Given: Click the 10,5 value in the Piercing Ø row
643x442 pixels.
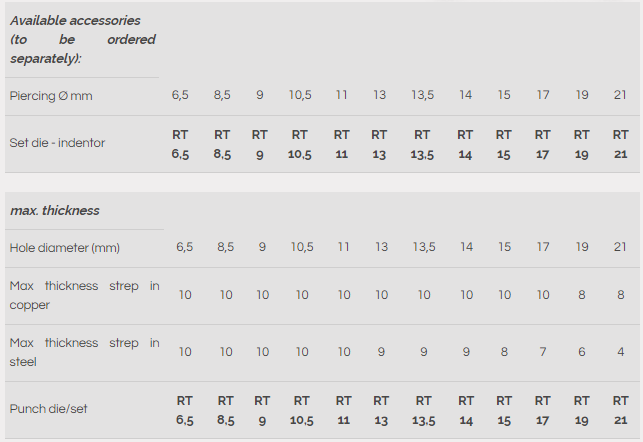Looking at the screenshot, I should pyautogui.click(x=300, y=95).
